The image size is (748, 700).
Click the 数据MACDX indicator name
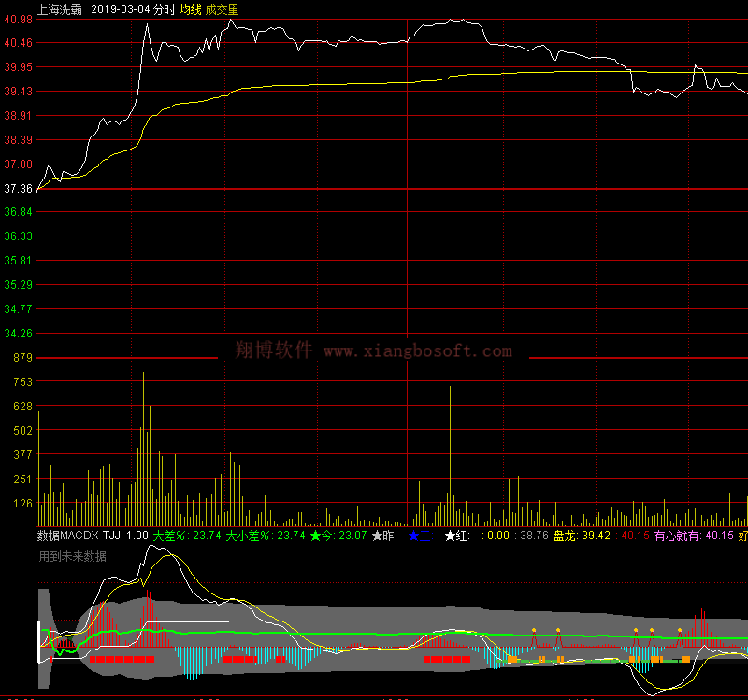(68, 536)
